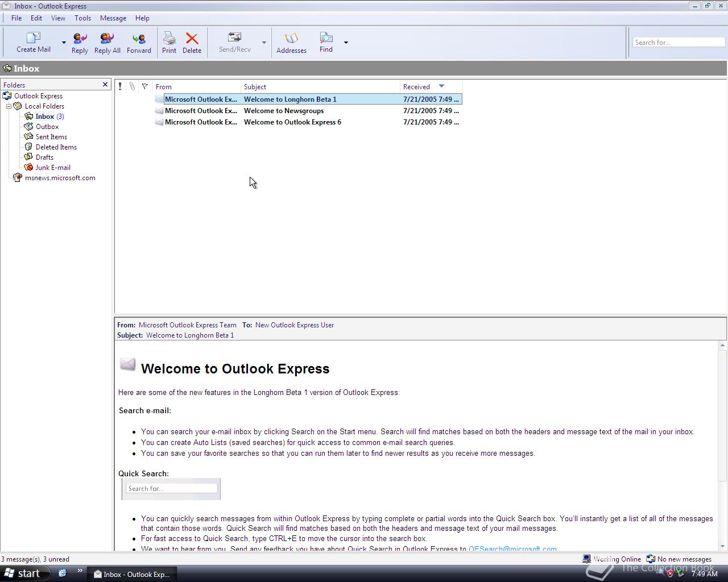Open the Find dropdown arrow
This screenshot has height=582, width=728.
(x=346, y=43)
